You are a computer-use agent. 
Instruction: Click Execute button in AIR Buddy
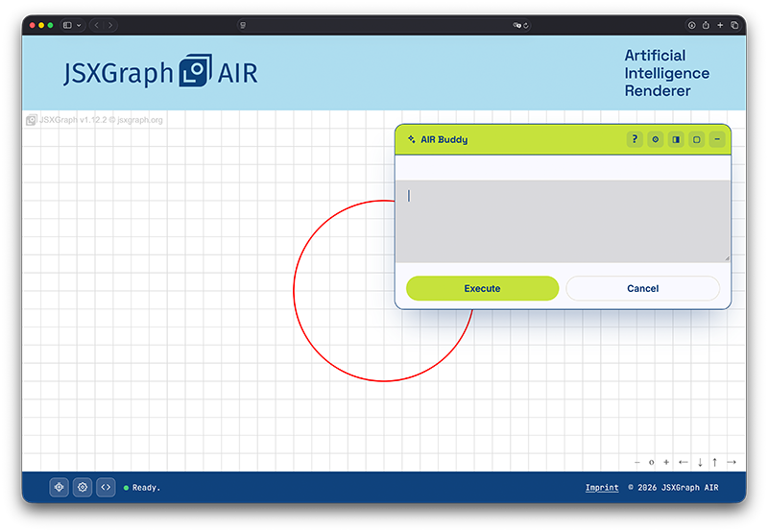[x=483, y=288]
